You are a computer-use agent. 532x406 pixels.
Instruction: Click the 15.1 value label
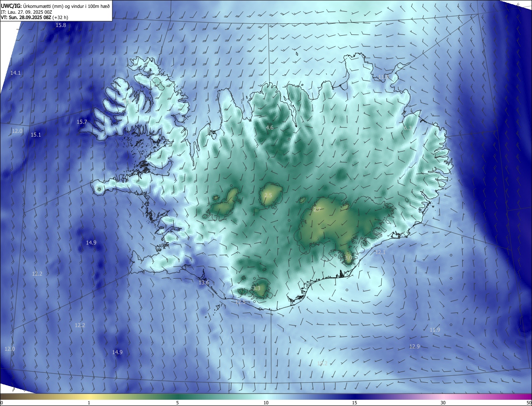(x=36, y=135)
